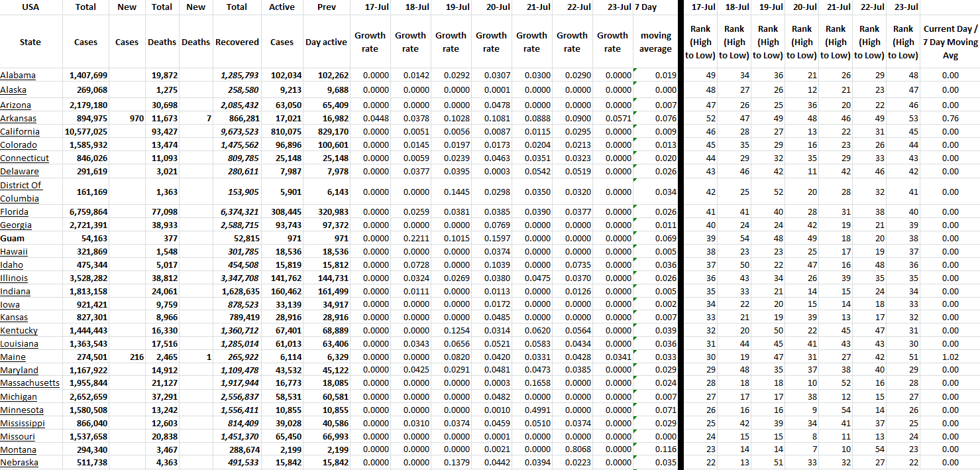Image resolution: width=980 pixels, height=470 pixels.
Task: Click the California state link
Action: coord(20,132)
